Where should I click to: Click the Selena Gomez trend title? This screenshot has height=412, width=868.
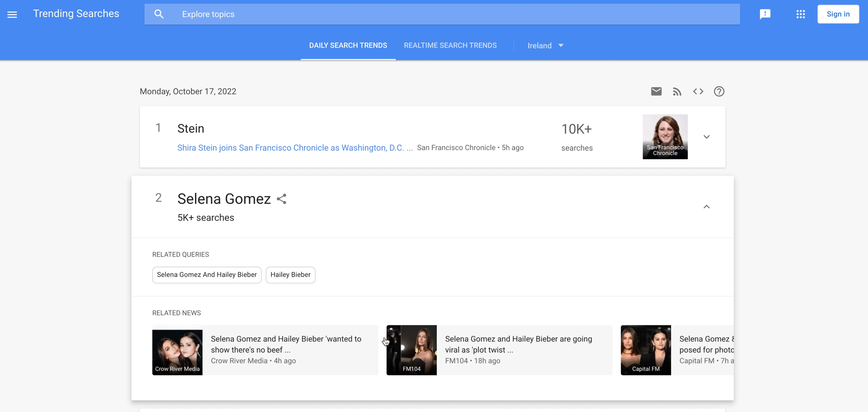click(x=224, y=199)
